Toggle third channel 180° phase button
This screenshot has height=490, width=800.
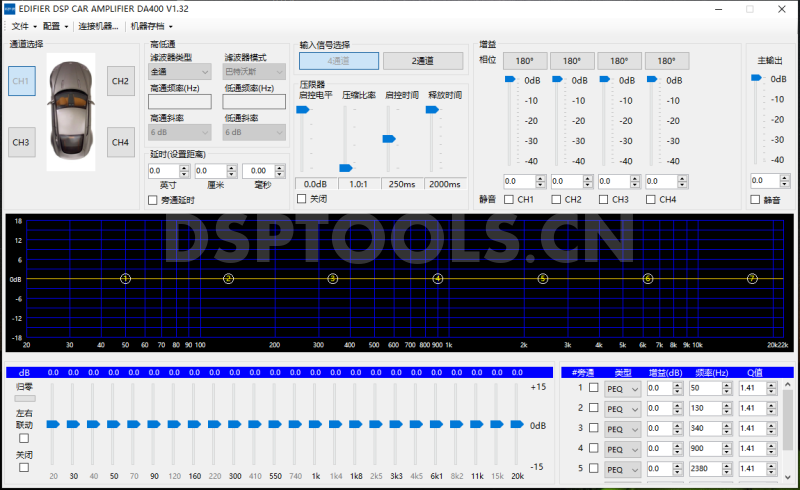[x=619, y=61]
